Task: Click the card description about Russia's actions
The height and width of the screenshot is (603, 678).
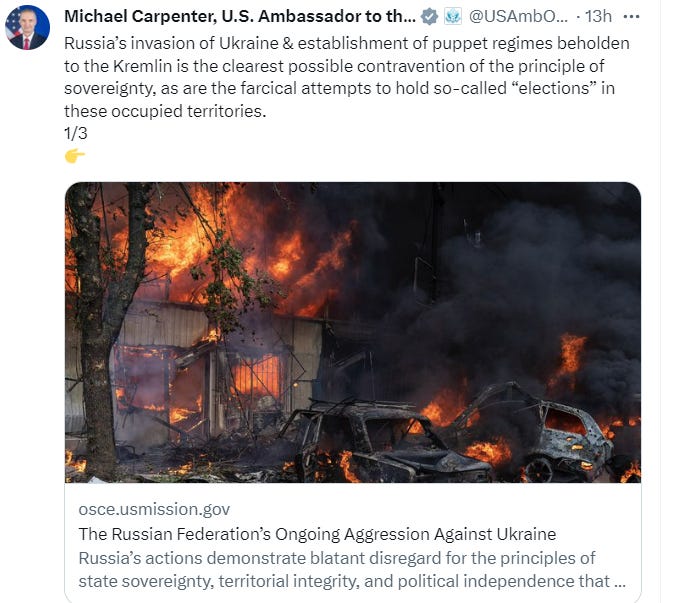Action: 352,570
